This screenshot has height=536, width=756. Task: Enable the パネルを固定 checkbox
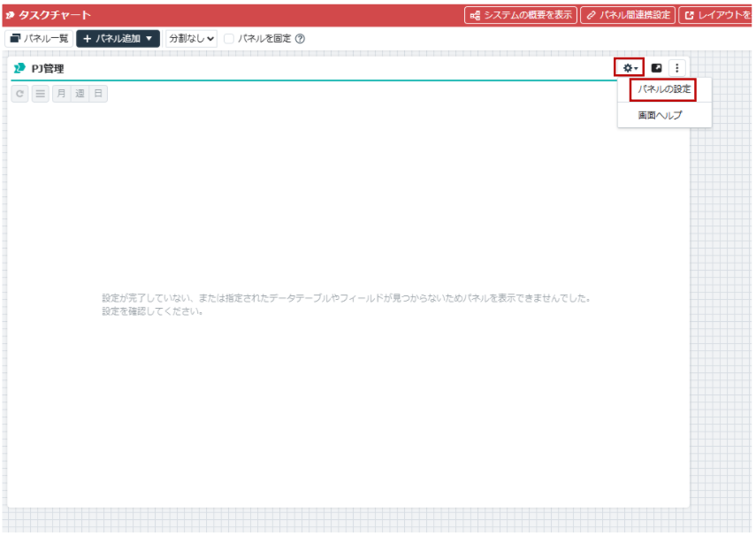point(229,38)
